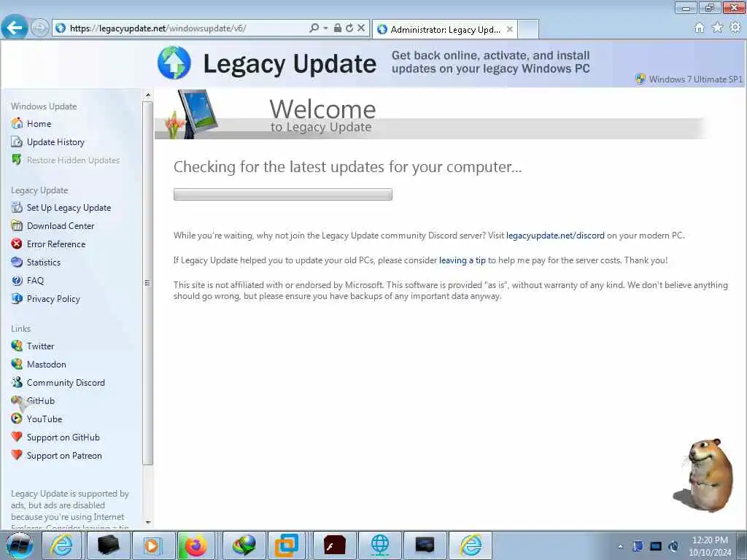Open the Windows Start orb
This screenshot has width=747, height=560.
pyautogui.click(x=19, y=545)
